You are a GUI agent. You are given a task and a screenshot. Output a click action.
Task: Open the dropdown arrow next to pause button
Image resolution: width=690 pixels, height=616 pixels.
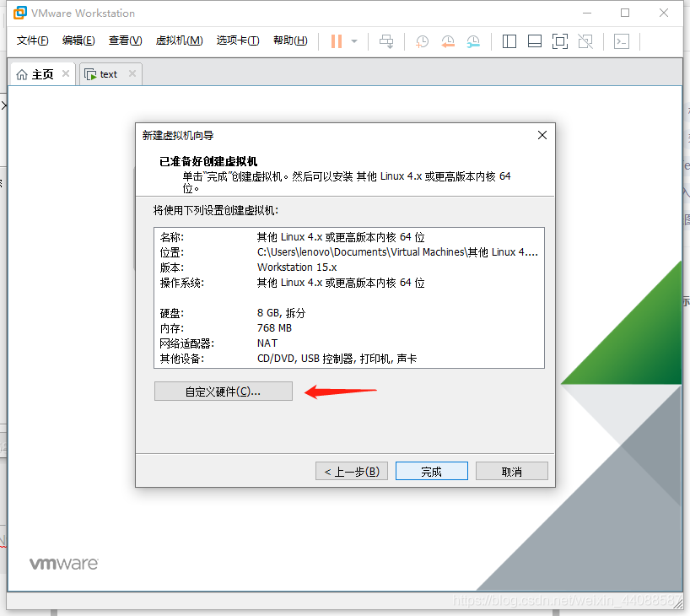[354, 41]
